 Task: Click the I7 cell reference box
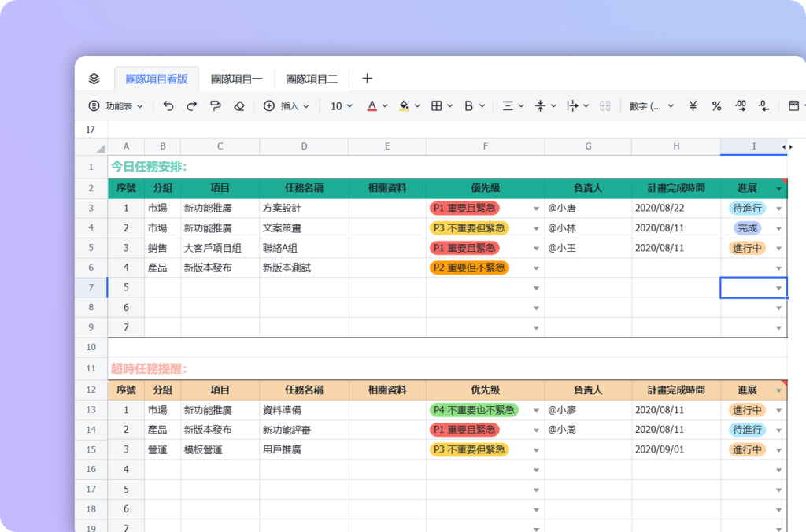(x=91, y=130)
